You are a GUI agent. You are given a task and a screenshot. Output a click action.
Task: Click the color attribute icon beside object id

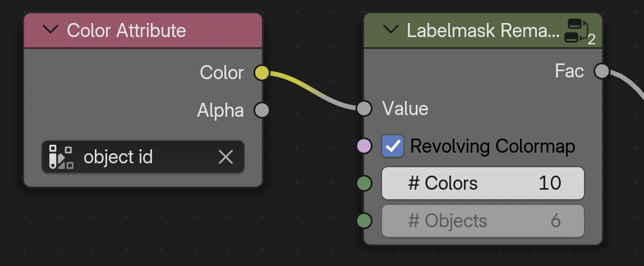(x=61, y=157)
